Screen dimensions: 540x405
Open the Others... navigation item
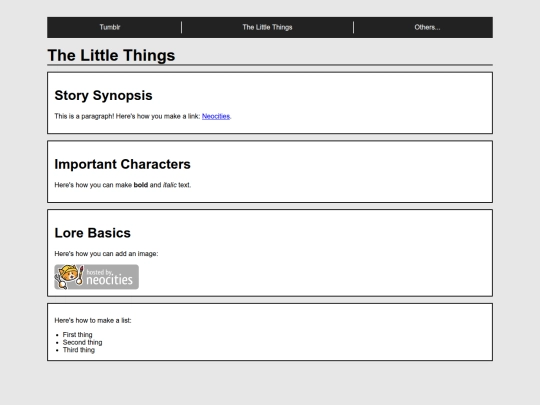(x=427, y=27)
